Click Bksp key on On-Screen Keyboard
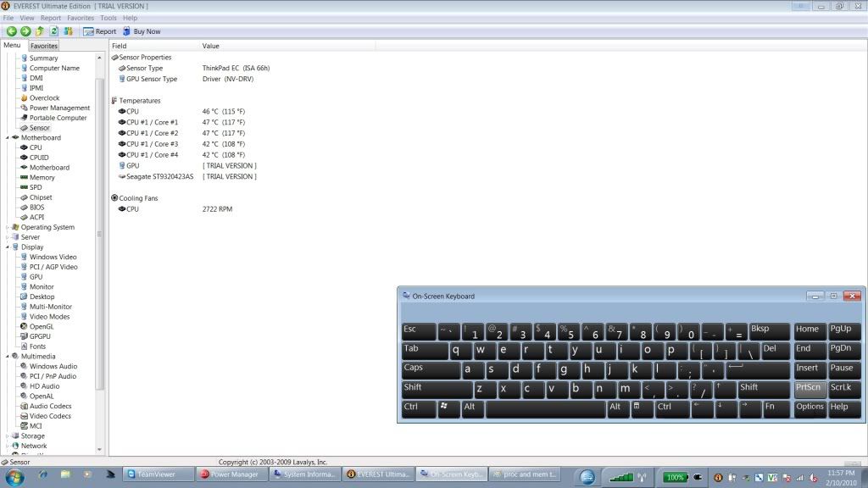 [x=769, y=331]
